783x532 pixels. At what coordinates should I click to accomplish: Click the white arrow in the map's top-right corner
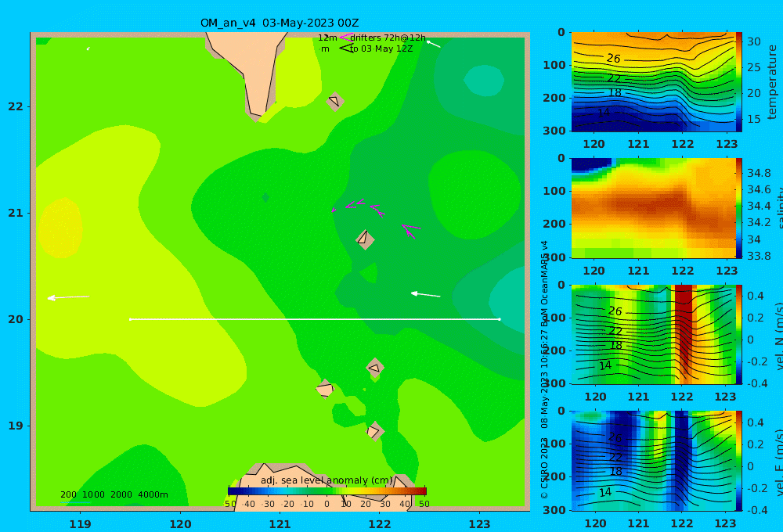pos(434,45)
